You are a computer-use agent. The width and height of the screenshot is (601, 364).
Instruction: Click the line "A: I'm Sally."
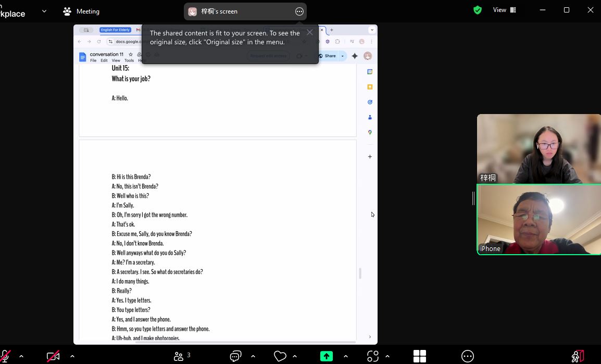(123, 205)
